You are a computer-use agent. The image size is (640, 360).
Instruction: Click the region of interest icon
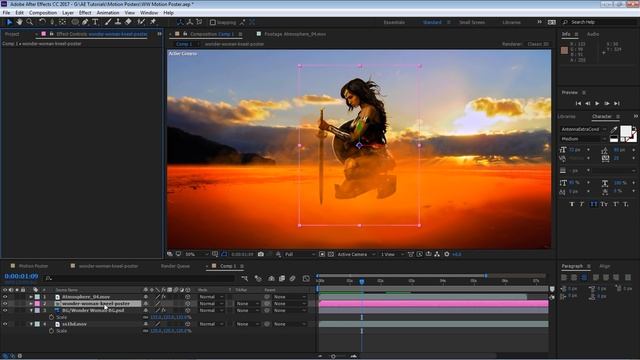[322, 254]
